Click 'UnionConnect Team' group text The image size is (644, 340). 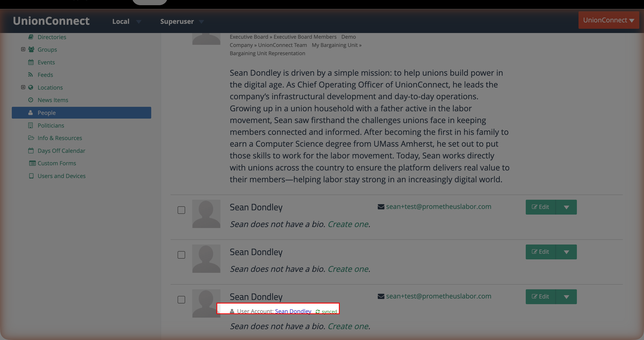pos(282,45)
